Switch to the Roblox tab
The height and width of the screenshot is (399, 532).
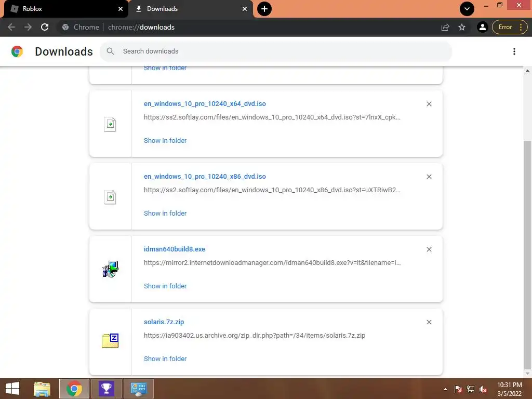tap(64, 9)
